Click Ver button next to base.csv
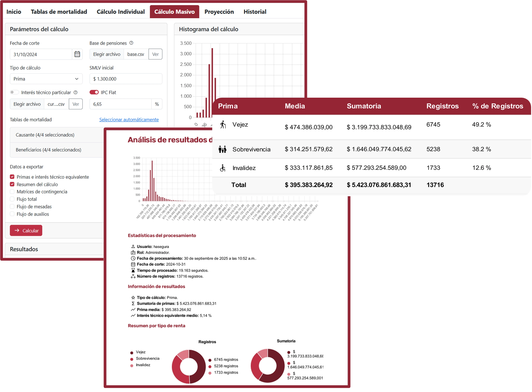 (x=156, y=54)
